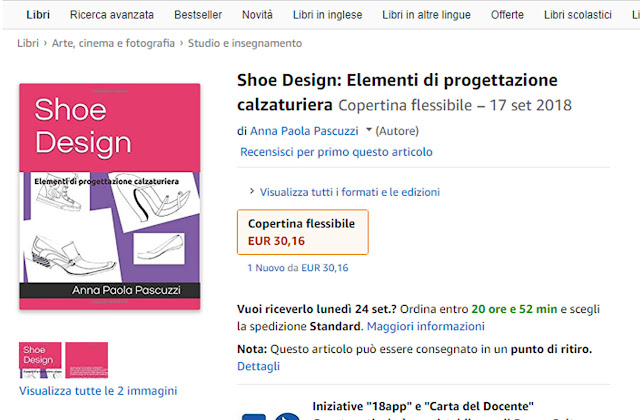
Task: Open the 1 Nuovo da EUR 30,16 offer link
Action: pos(298,268)
